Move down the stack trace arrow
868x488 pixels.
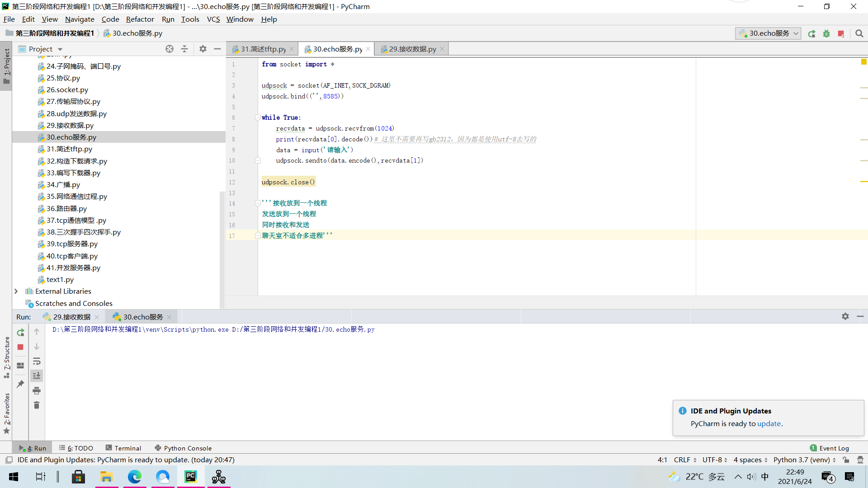(x=37, y=347)
